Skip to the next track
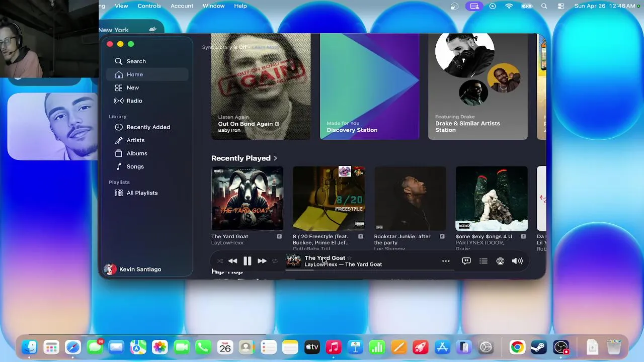The image size is (644, 362). click(262, 261)
